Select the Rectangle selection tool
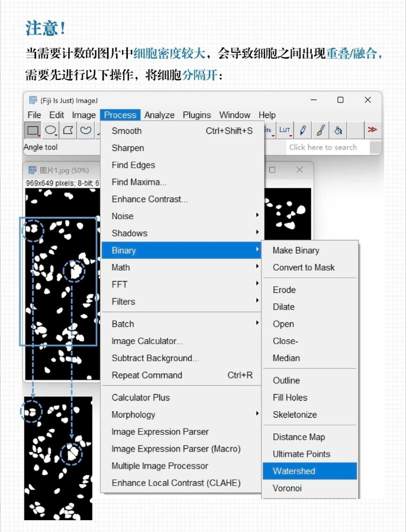Image resolution: width=406 pixels, height=532 pixels. [33, 130]
